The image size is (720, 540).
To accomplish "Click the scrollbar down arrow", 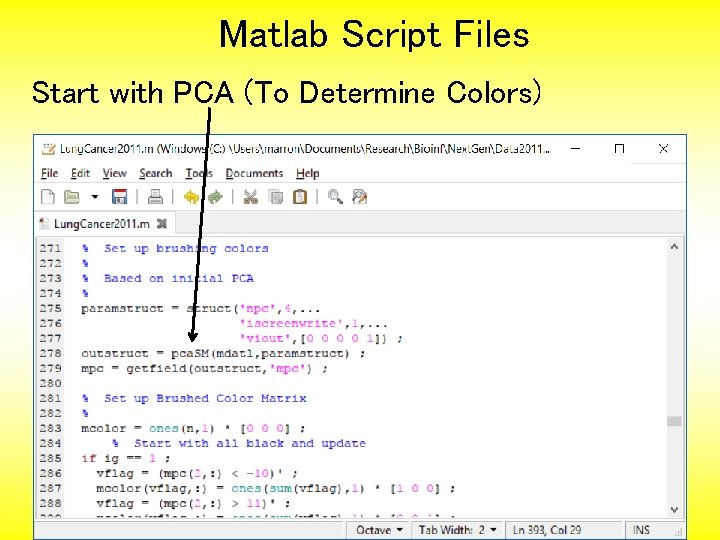I will (x=674, y=509).
